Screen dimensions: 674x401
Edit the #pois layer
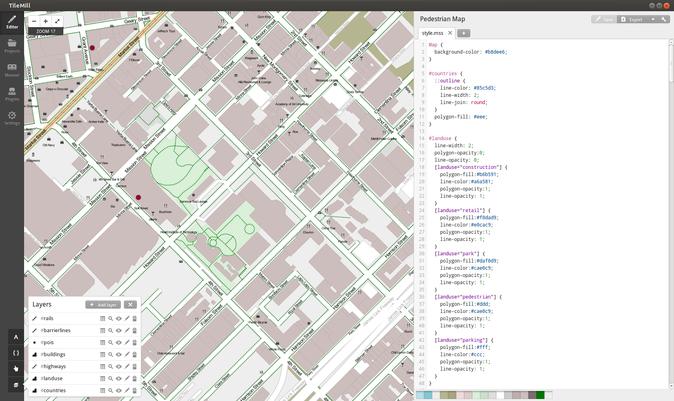point(127,343)
